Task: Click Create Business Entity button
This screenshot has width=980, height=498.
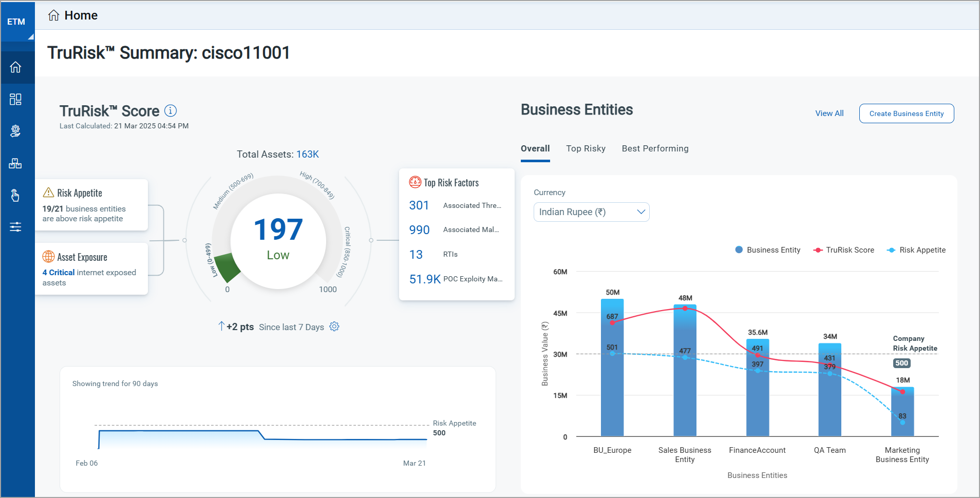Action: point(907,113)
